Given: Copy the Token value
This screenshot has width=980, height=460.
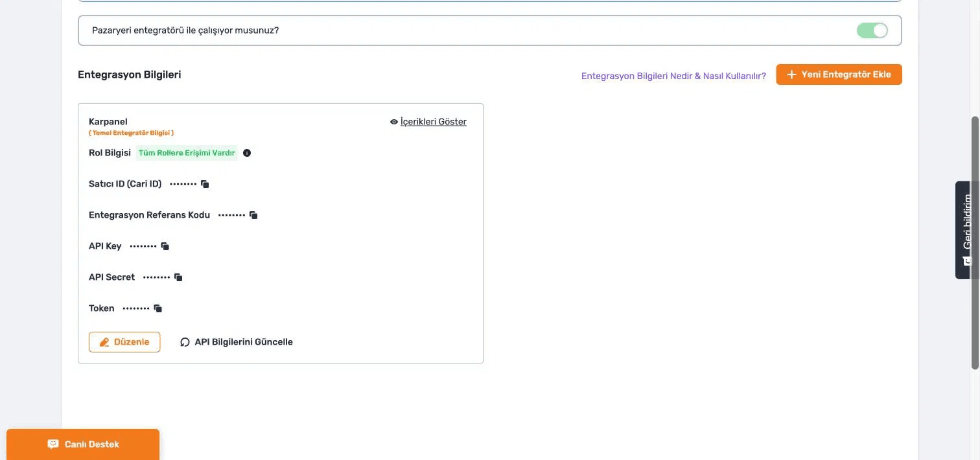Looking at the screenshot, I should click(157, 308).
